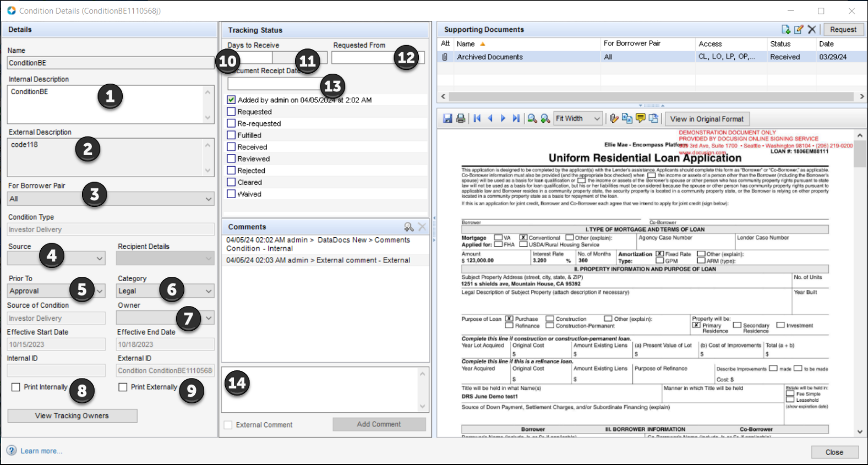Click the Requested From input field
This screenshot has height=465, width=868.
tap(378, 57)
